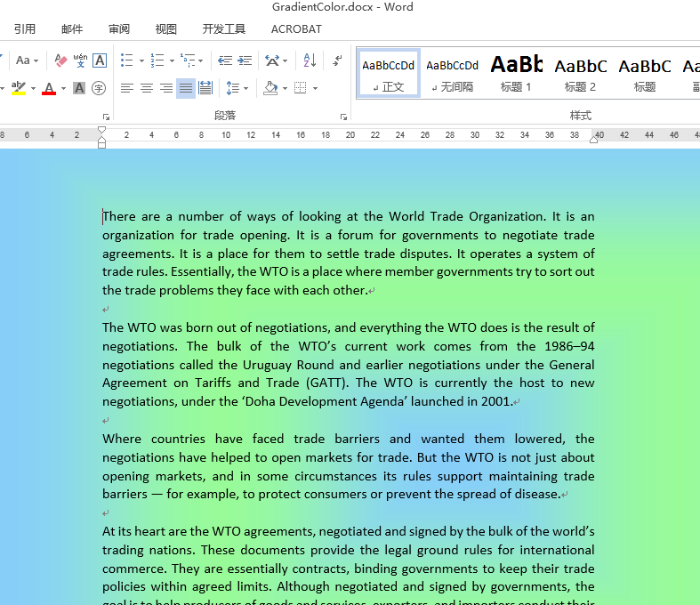Screen dimensions: 700x605
Task: Apply the 正文 style
Action: 389,74
